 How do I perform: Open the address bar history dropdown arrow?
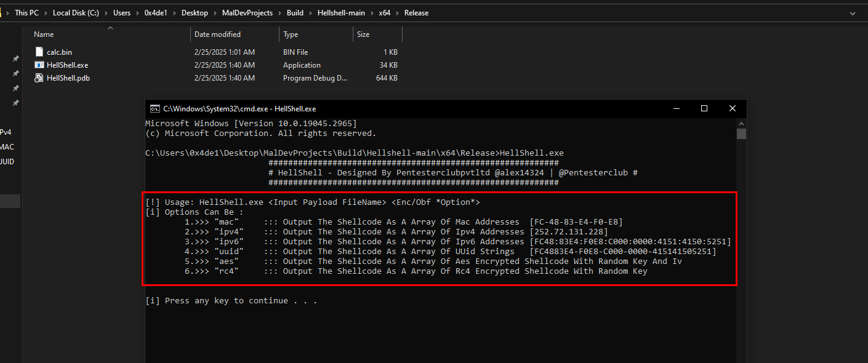[851, 13]
